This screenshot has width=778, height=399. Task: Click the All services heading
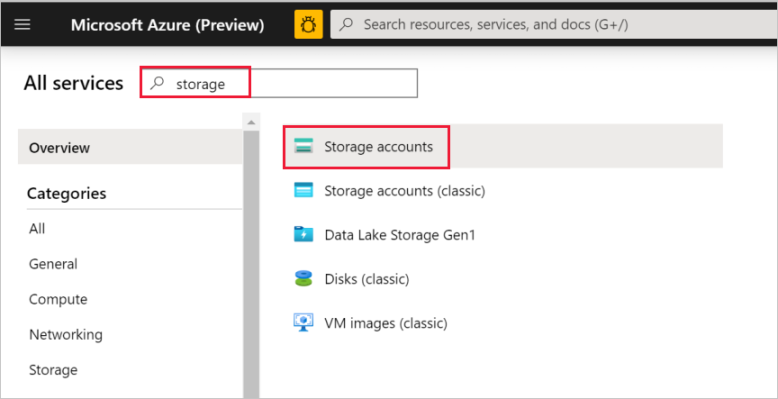coord(73,83)
